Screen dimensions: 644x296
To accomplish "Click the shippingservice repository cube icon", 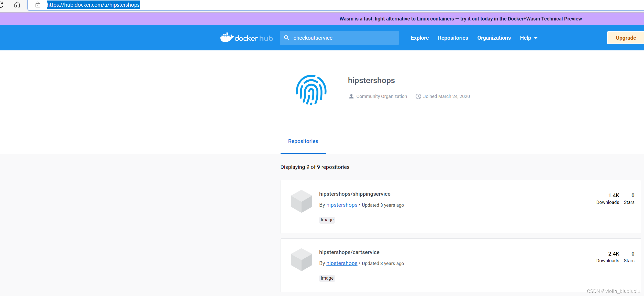I will tap(301, 201).
